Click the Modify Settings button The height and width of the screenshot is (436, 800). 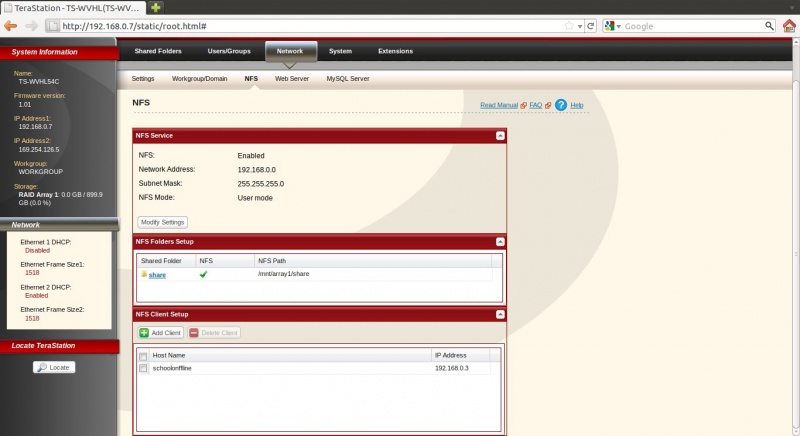pos(162,222)
